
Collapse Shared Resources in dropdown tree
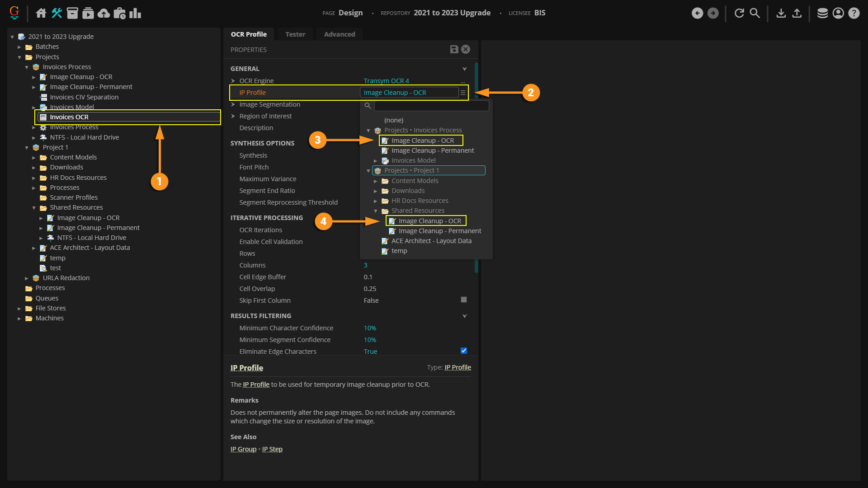[376, 211]
